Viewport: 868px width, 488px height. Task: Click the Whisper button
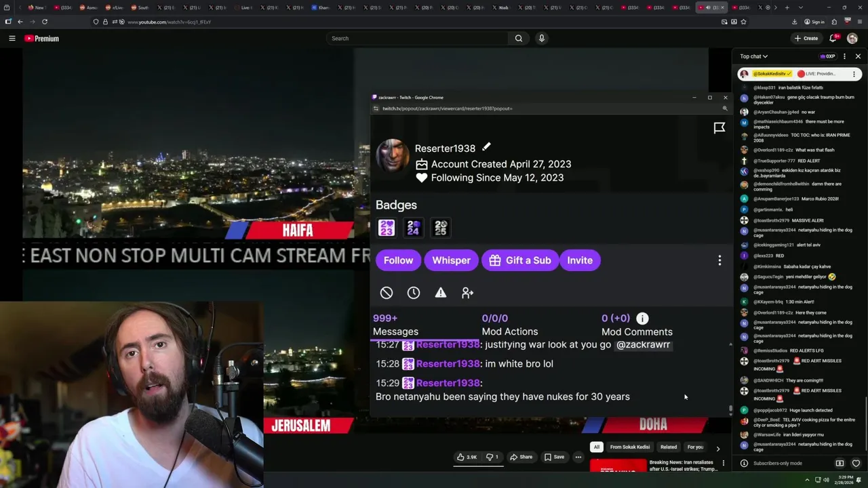451,260
